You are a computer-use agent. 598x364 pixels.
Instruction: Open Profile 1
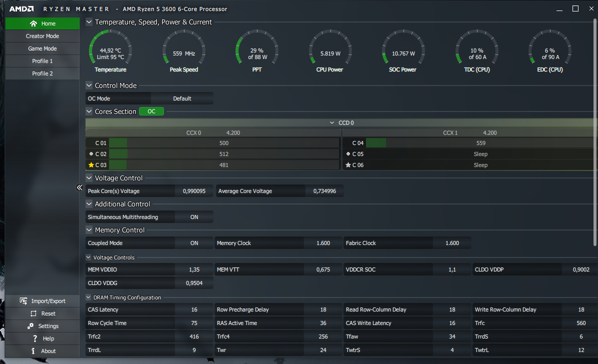pos(42,61)
